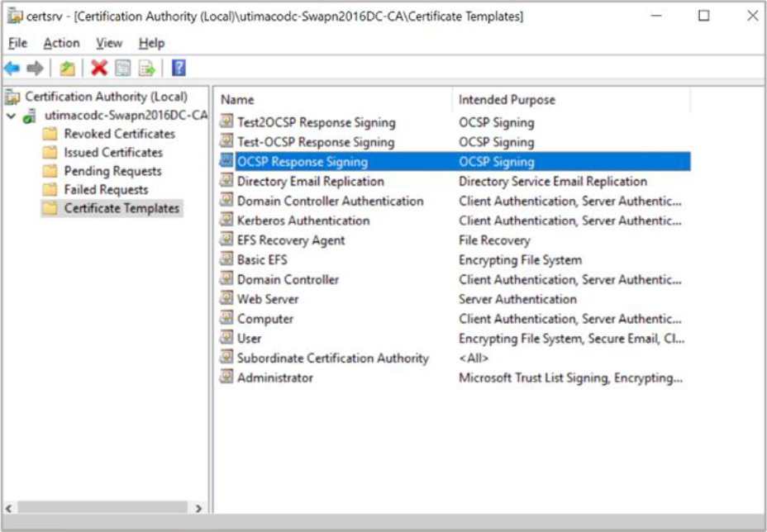
Task: Click the Properties toolbar icon
Action: 123,69
